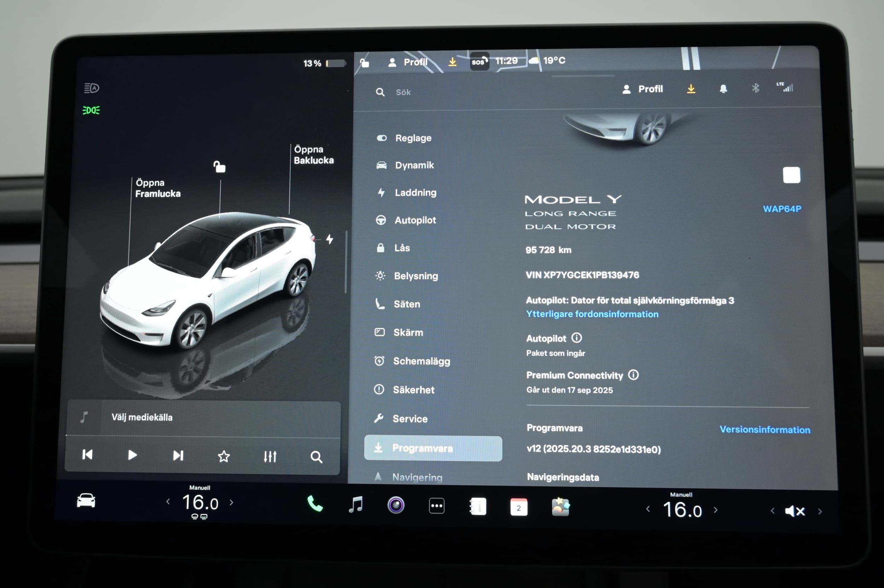The width and height of the screenshot is (884, 588).
Task: Tap the LTE signal strength icon
Action: tap(785, 87)
